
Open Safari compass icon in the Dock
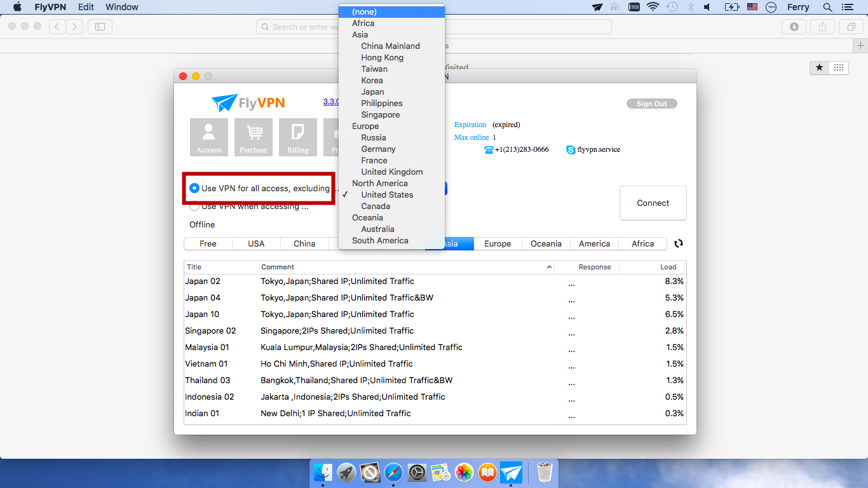(x=393, y=473)
